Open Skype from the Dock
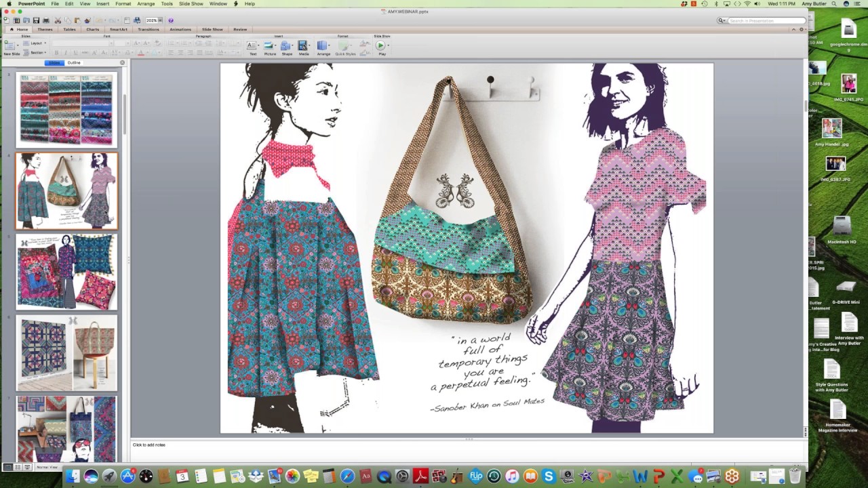Image resolution: width=868 pixels, height=488 pixels. pyautogui.click(x=549, y=476)
